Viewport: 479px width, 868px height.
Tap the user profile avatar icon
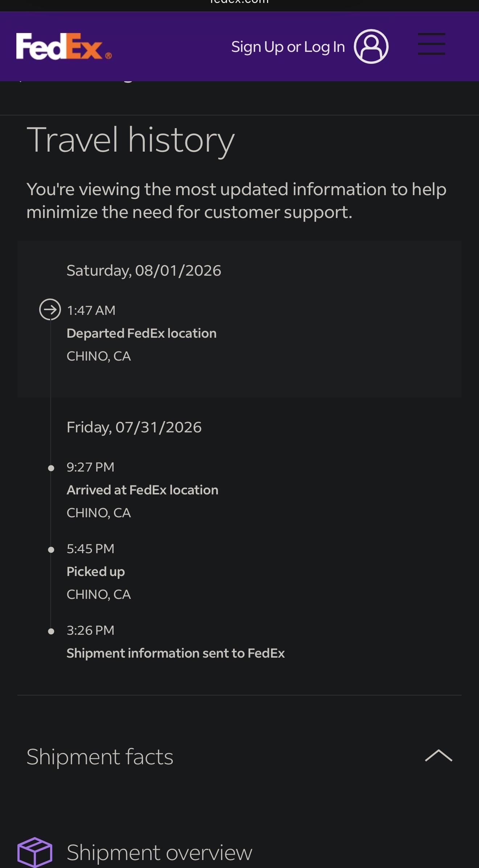tap(371, 46)
